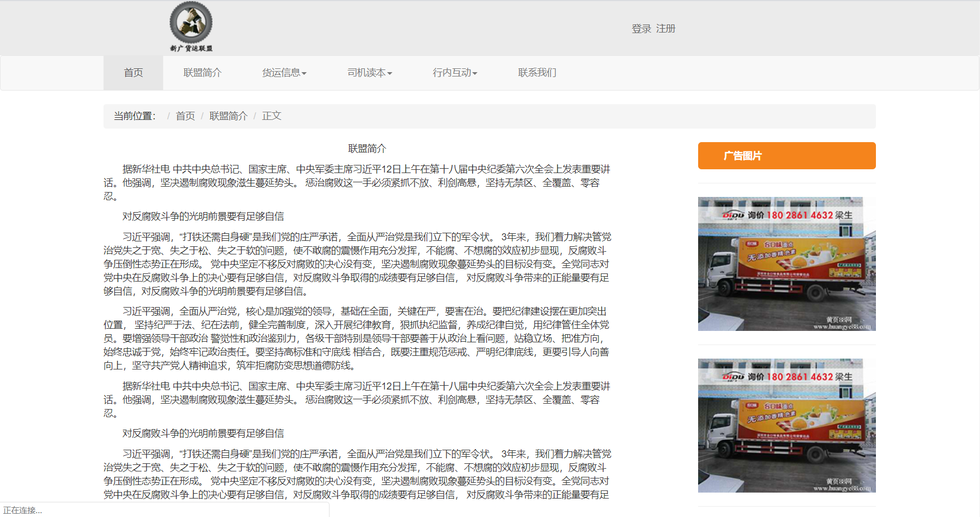Go to 联盟简介 in the navigation bar
The height and width of the screenshot is (517, 980).
coord(202,73)
